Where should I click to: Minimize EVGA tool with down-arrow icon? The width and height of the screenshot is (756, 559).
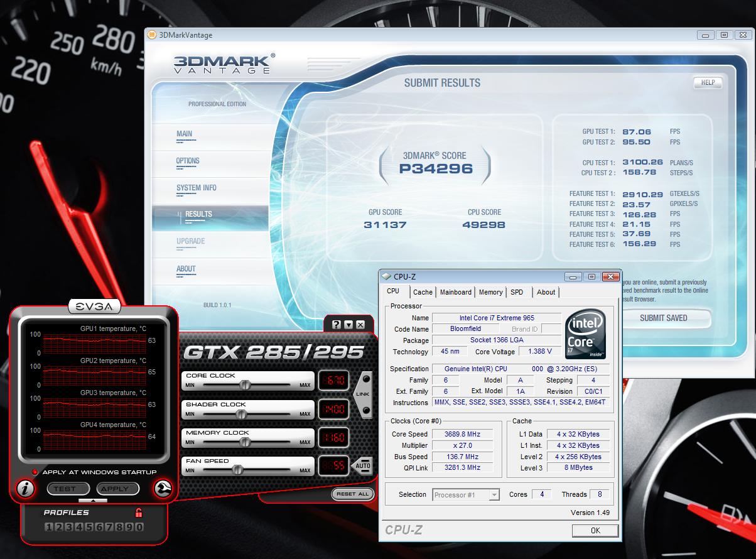[348, 324]
